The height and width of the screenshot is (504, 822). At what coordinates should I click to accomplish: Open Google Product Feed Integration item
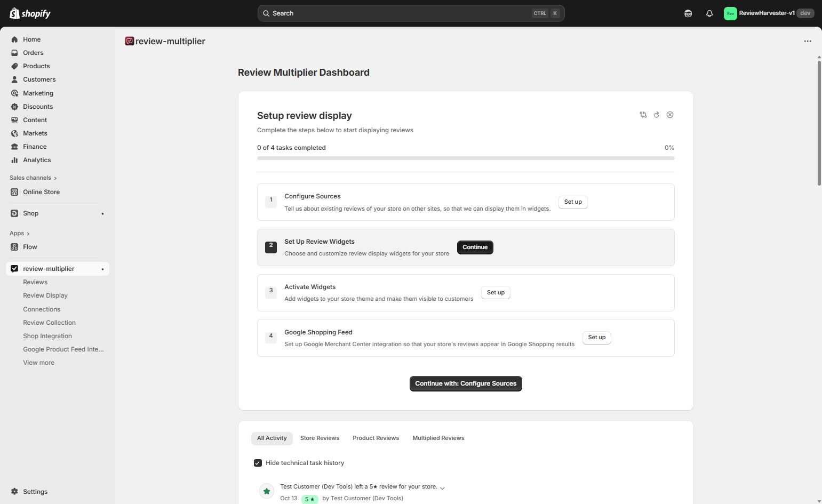click(x=63, y=349)
